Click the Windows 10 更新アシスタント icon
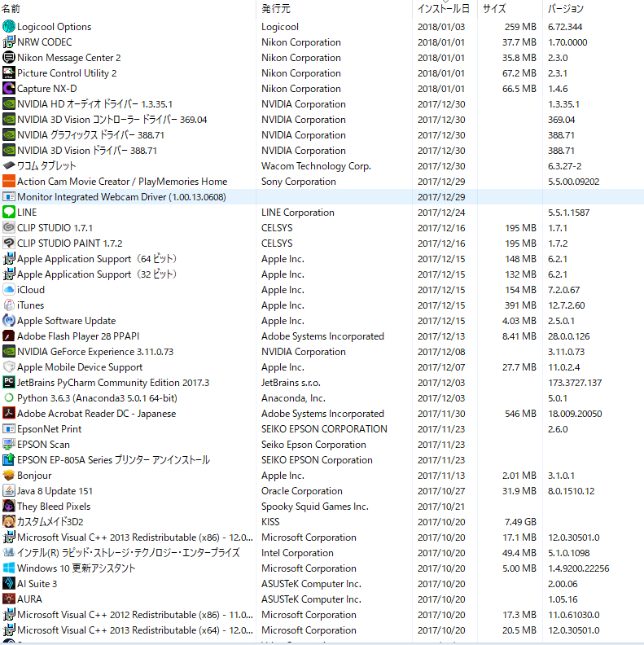 click(9, 568)
